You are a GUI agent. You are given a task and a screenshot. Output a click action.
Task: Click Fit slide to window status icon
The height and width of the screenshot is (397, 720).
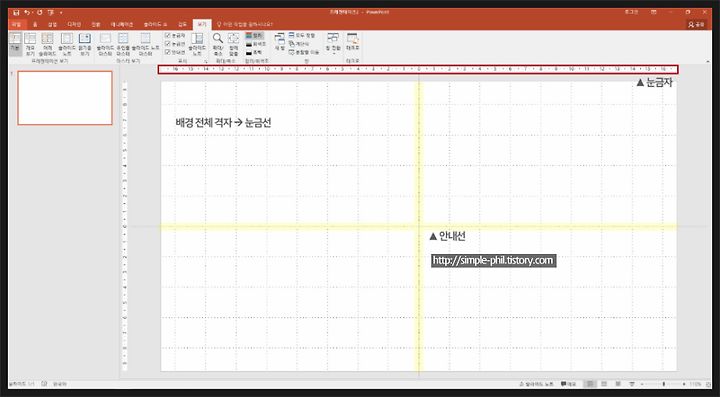708,384
